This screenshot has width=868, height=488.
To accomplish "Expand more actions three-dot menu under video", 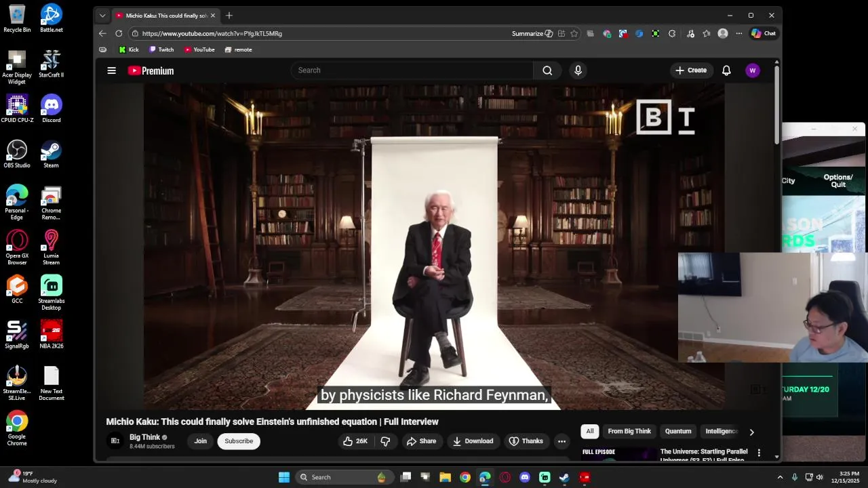I will coord(561,441).
